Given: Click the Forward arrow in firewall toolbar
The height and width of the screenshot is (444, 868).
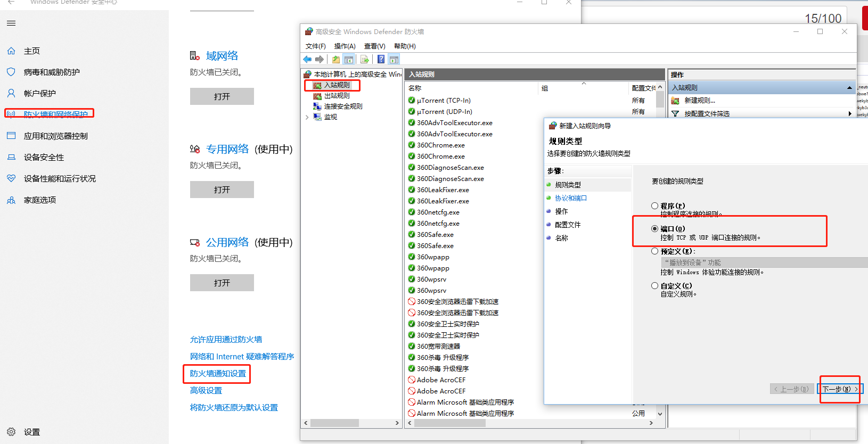Looking at the screenshot, I should coord(320,59).
